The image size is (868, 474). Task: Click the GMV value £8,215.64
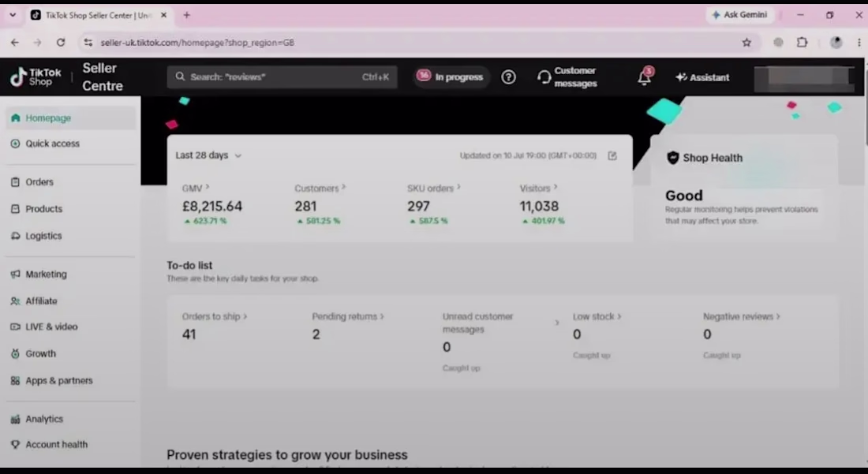pos(212,207)
